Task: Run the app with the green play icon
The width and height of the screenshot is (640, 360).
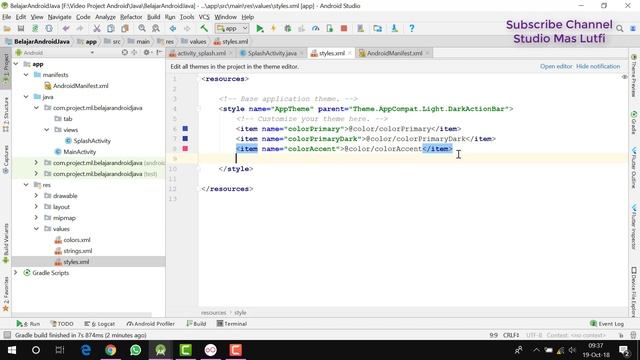Action: (260, 29)
